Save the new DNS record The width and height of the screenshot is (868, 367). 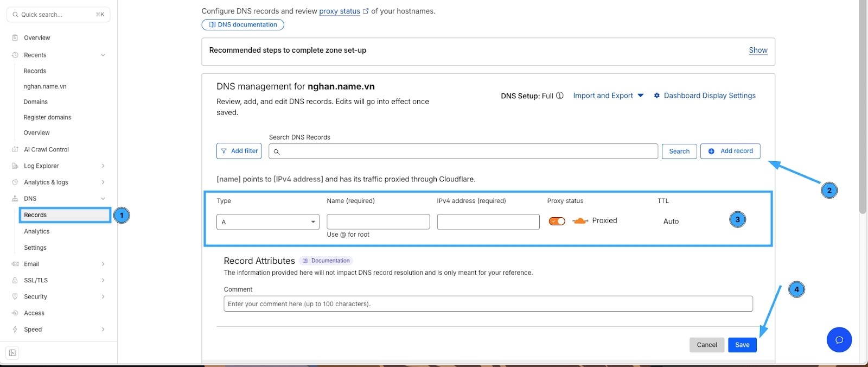[x=742, y=345]
